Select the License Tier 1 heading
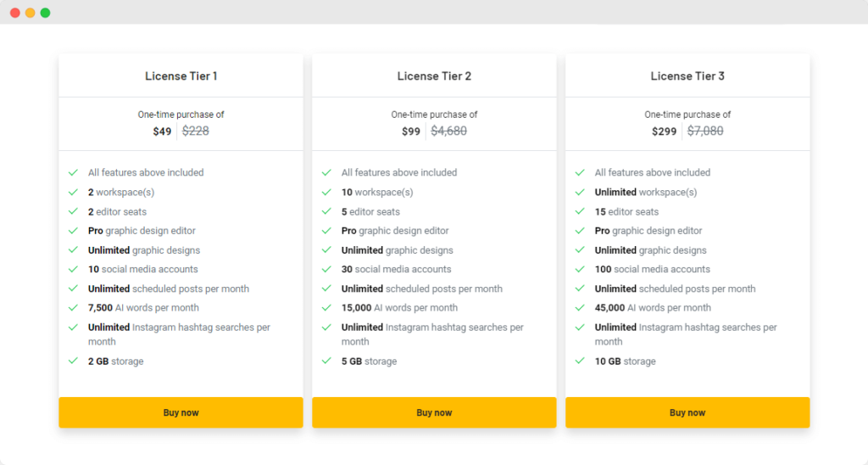The height and width of the screenshot is (465, 868). pyautogui.click(x=181, y=76)
